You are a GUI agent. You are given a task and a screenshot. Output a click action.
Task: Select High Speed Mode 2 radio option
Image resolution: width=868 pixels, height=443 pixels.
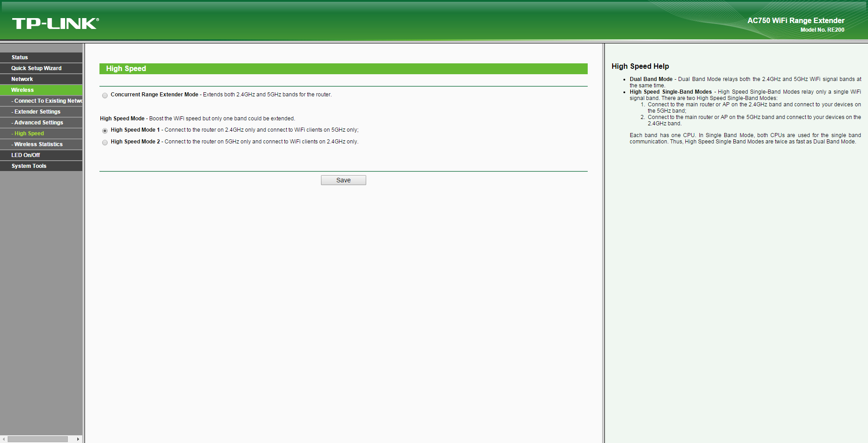tap(105, 143)
